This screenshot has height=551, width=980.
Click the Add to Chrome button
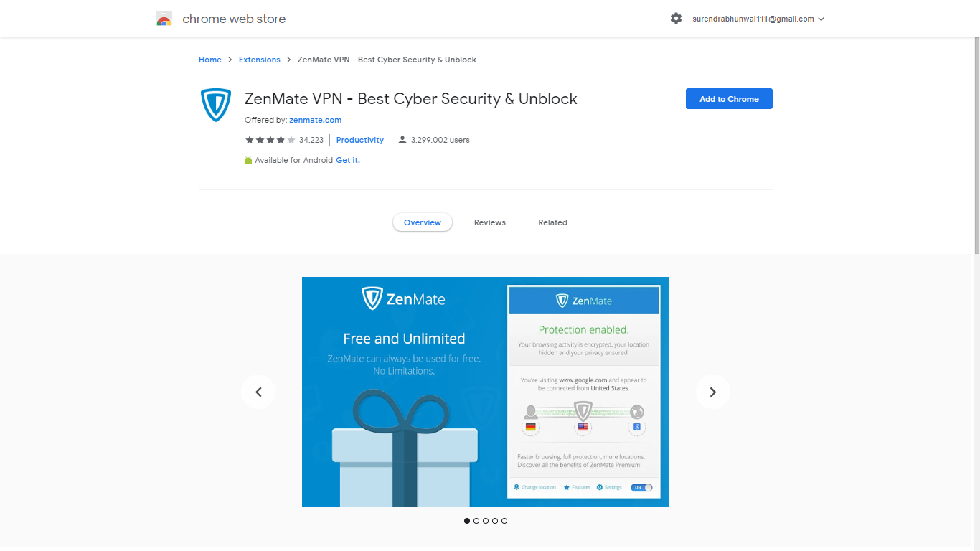pos(729,99)
